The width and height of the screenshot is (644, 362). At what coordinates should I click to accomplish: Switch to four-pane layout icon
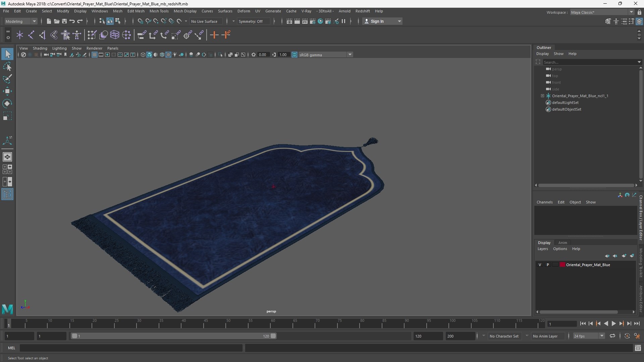pos(7,169)
